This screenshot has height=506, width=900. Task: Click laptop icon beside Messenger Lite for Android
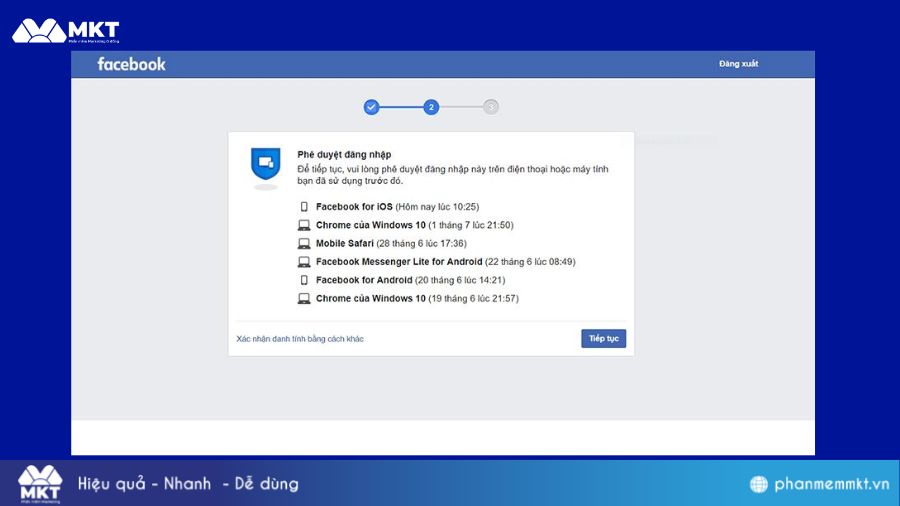point(304,262)
